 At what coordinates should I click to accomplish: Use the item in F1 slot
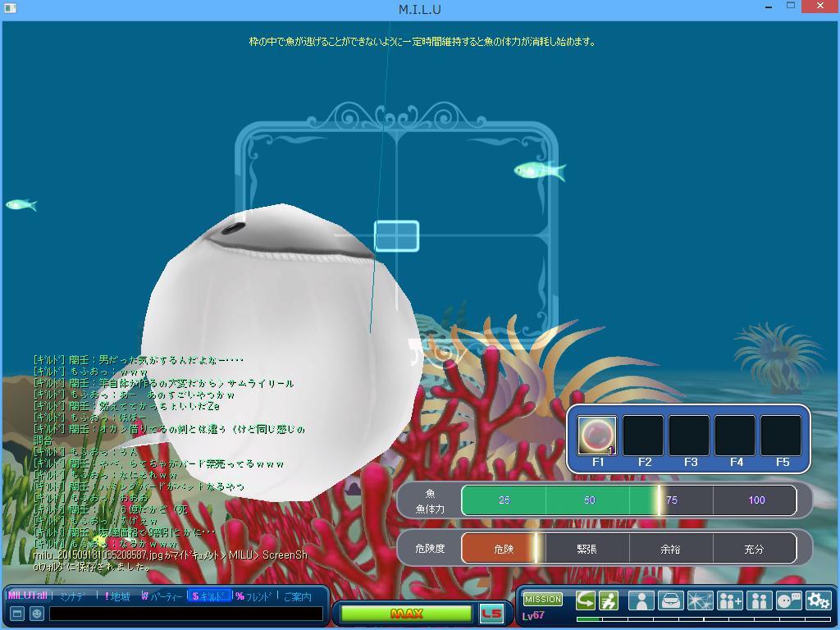pyautogui.click(x=597, y=436)
